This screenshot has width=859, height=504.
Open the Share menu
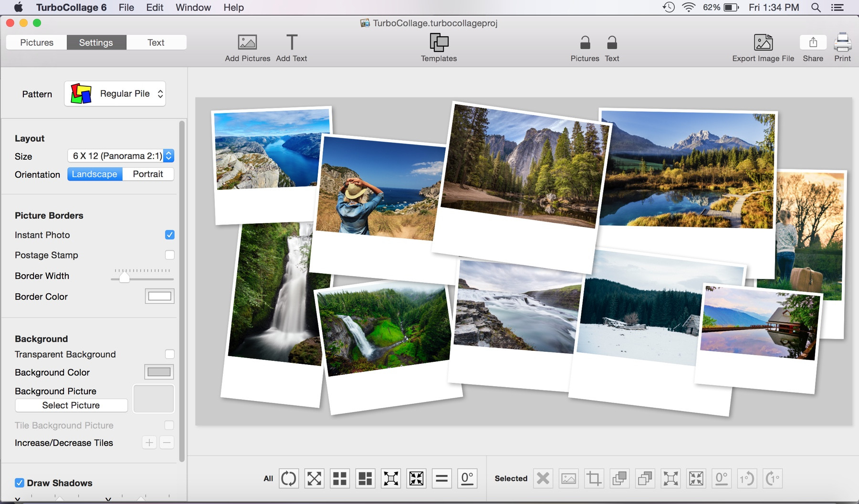click(x=813, y=42)
